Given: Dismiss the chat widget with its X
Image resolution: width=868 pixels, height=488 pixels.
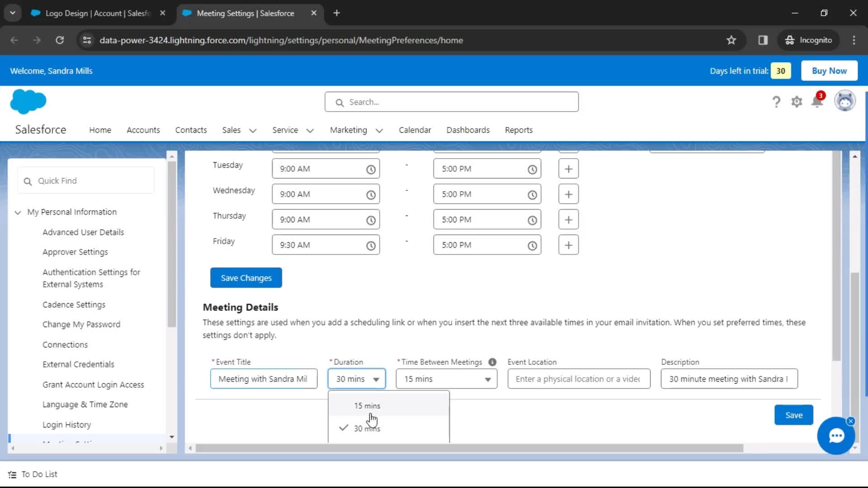Looking at the screenshot, I should pos(850,421).
